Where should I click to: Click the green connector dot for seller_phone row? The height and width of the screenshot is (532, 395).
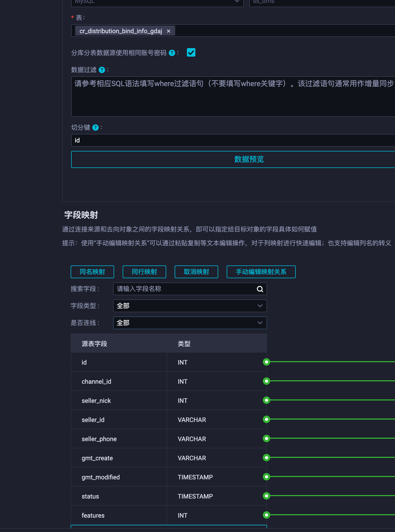(267, 438)
